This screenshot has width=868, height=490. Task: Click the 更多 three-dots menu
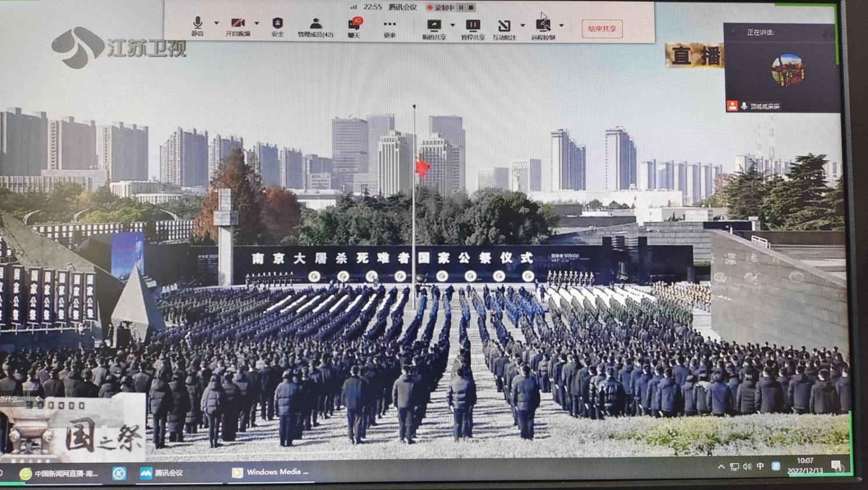(x=389, y=25)
